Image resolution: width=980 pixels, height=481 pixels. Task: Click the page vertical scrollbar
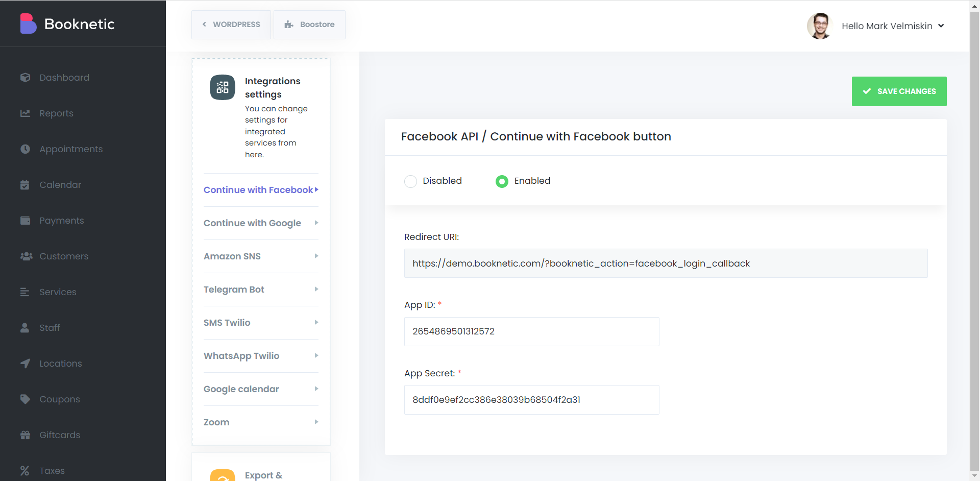(974, 240)
